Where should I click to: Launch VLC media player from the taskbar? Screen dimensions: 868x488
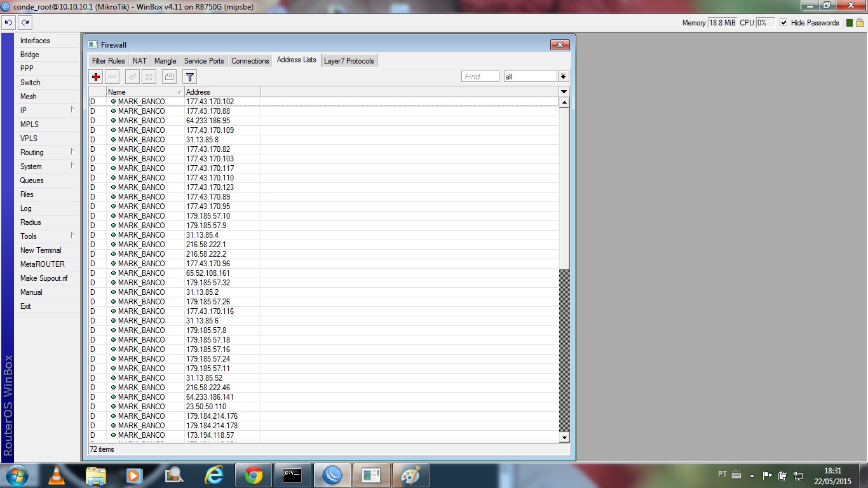click(x=57, y=475)
